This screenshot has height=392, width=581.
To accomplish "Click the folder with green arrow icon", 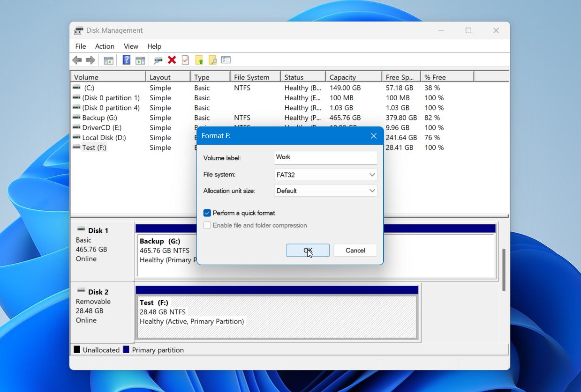I will (199, 60).
